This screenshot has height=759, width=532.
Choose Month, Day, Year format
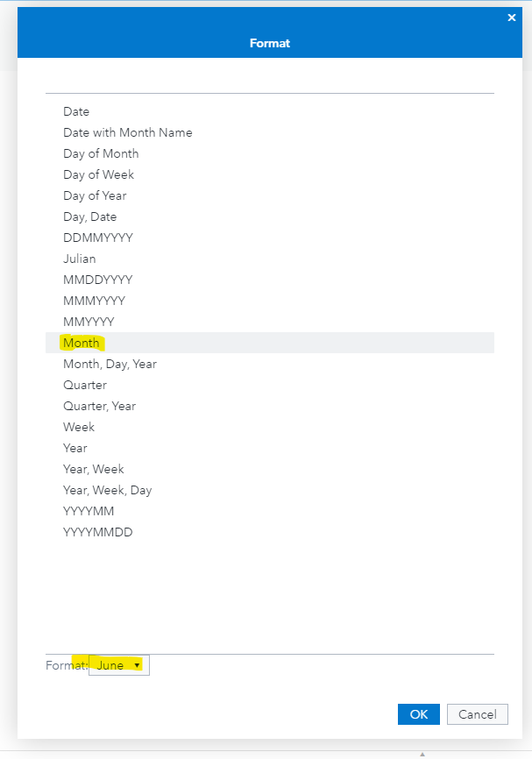pos(110,364)
